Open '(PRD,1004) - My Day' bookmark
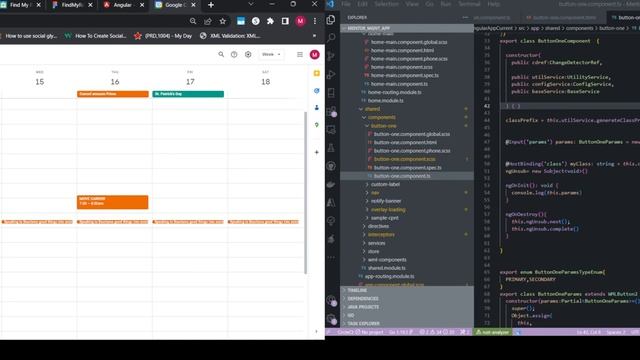The width and height of the screenshot is (640, 360). click(x=163, y=36)
